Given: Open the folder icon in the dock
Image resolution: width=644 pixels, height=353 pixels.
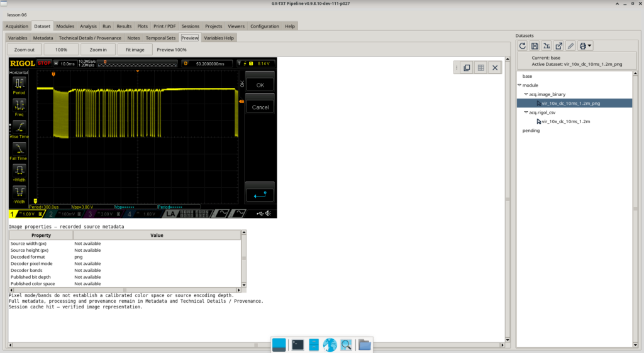Looking at the screenshot, I should [364, 345].
